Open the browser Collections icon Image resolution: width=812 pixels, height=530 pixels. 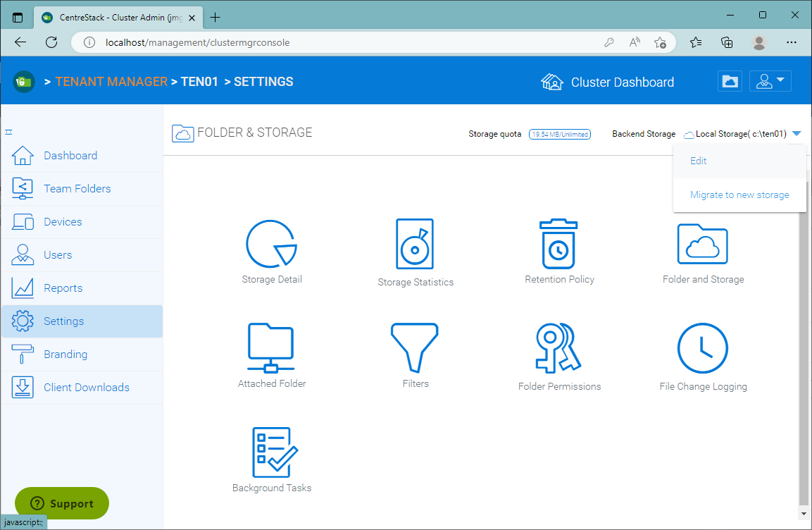tap(727, 42)
